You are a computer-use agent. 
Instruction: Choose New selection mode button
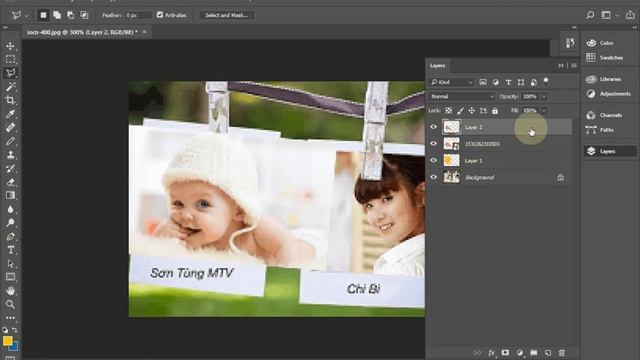[43, 15]
